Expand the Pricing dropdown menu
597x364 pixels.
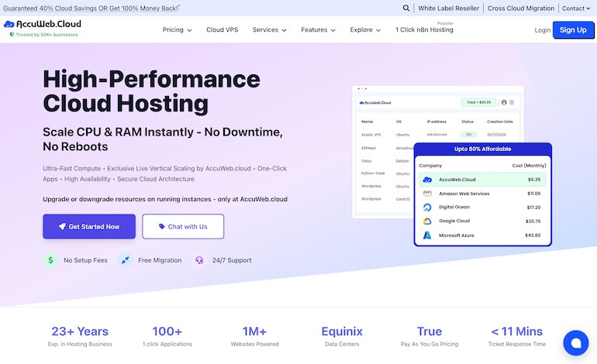coord(177,29)
